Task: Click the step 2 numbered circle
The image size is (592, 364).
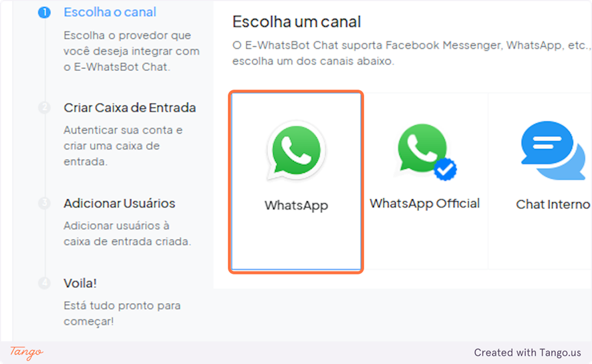Action: [x=44, y=108]
